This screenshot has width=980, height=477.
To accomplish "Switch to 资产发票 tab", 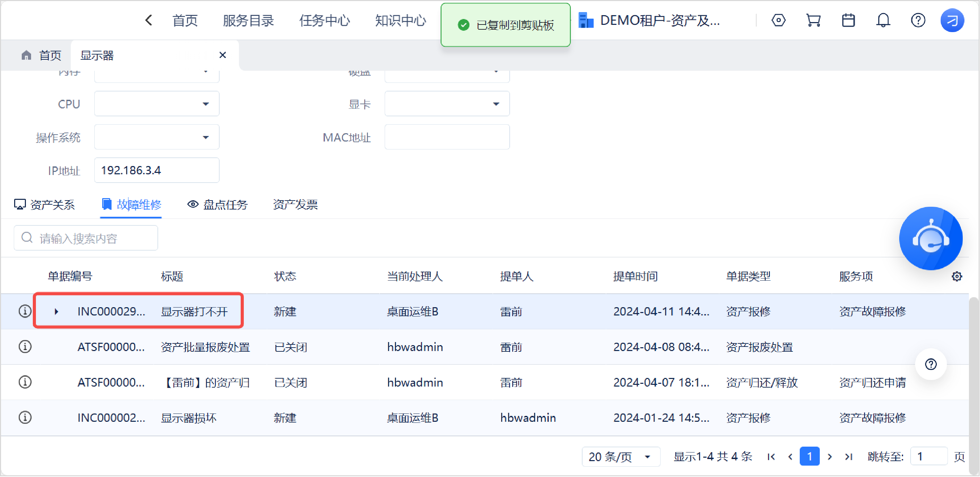I will 295,205.
